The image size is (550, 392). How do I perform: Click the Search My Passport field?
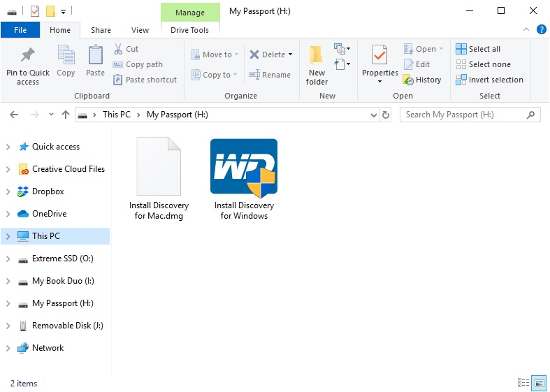(x=470, y=115)
